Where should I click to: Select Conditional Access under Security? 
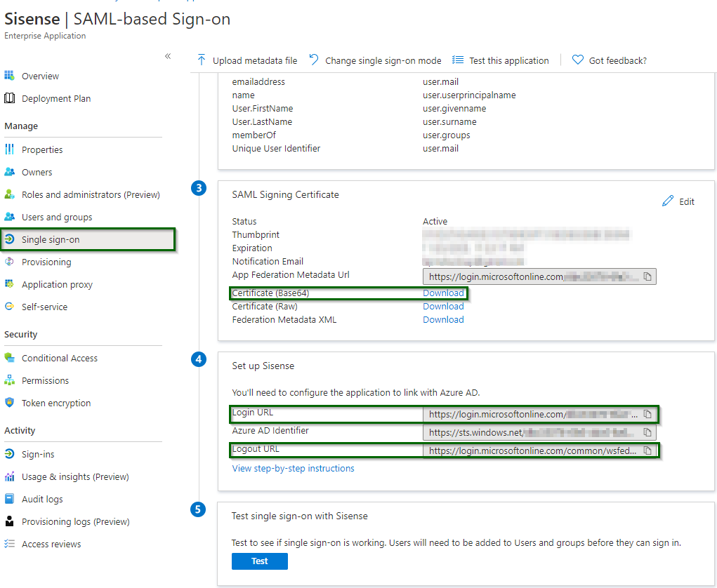[x=60, y=358]
